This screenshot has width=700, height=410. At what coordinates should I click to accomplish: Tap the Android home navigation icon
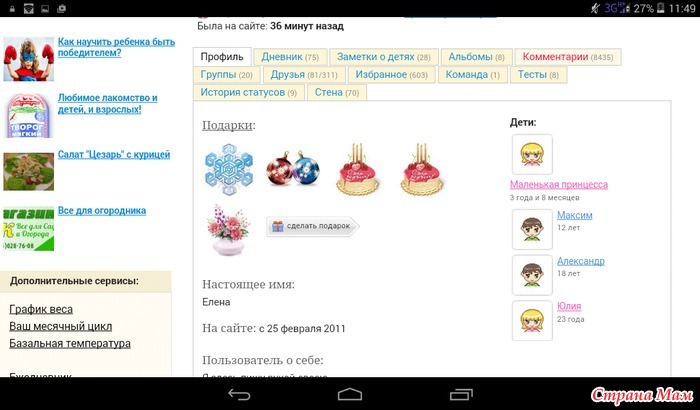pyautogui.click(x=350, y=394)
